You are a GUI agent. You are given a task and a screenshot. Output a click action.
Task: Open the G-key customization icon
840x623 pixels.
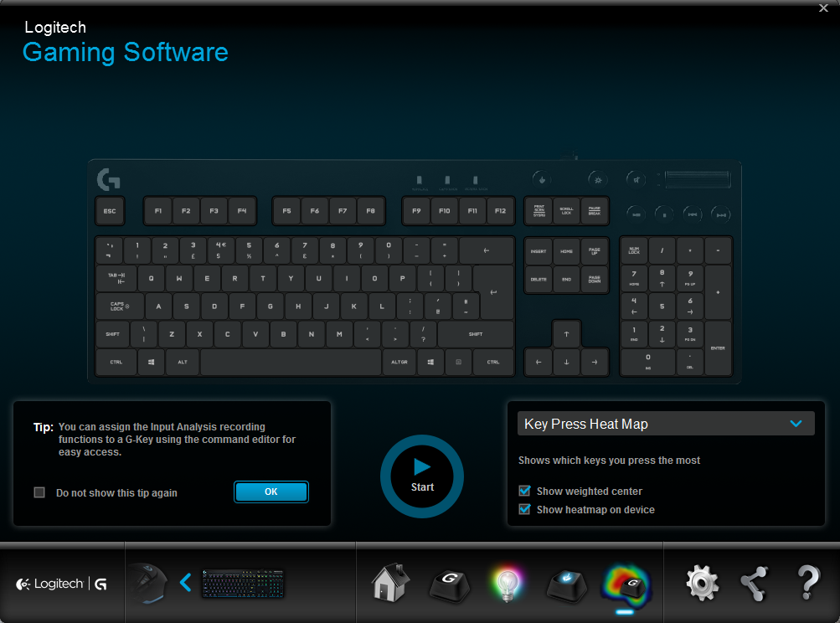point(449,584)
